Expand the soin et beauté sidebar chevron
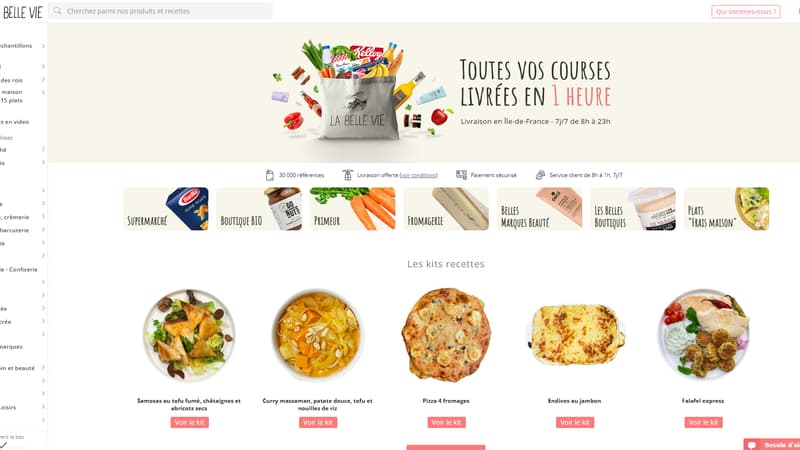800x450 pixels. pyautogui.click(x=43, y=367)
